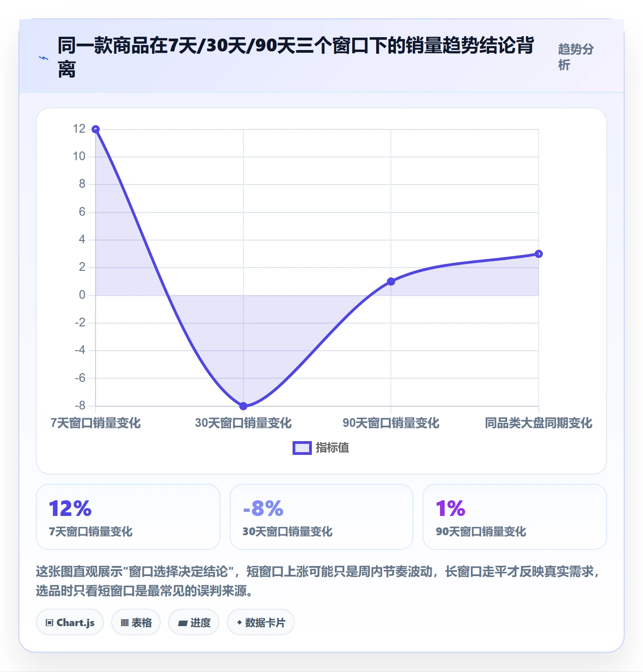Click the 1% stat card value
Screen dimensions: 643x672
pyautogui.click(x=451, y=509)
